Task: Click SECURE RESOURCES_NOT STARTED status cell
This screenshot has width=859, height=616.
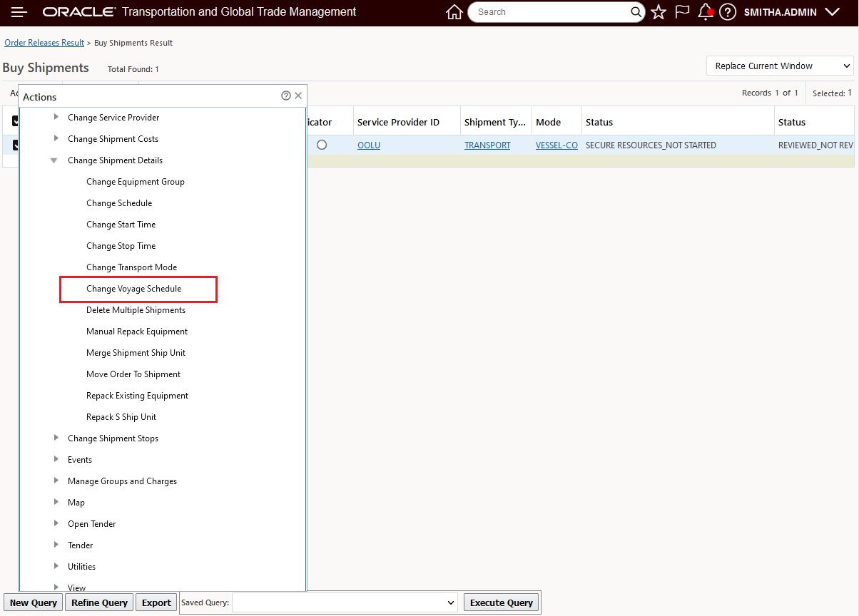Action: coord(651,145)
